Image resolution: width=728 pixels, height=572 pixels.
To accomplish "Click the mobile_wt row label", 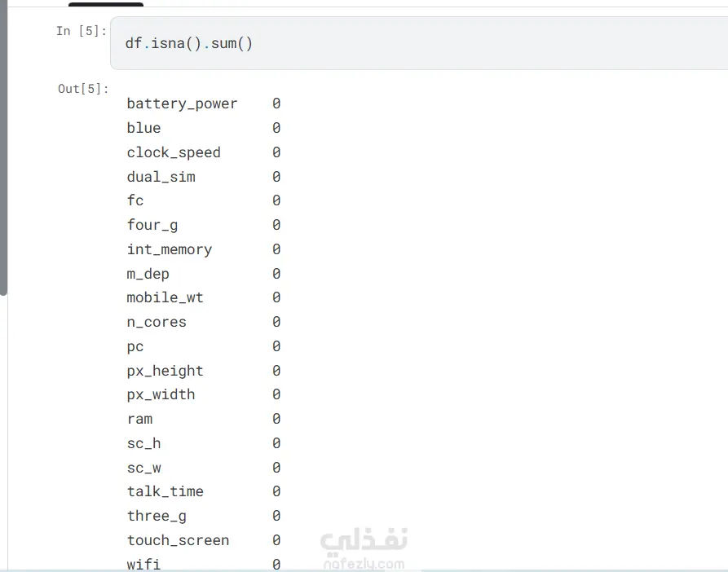I will (x=165, y=297).
